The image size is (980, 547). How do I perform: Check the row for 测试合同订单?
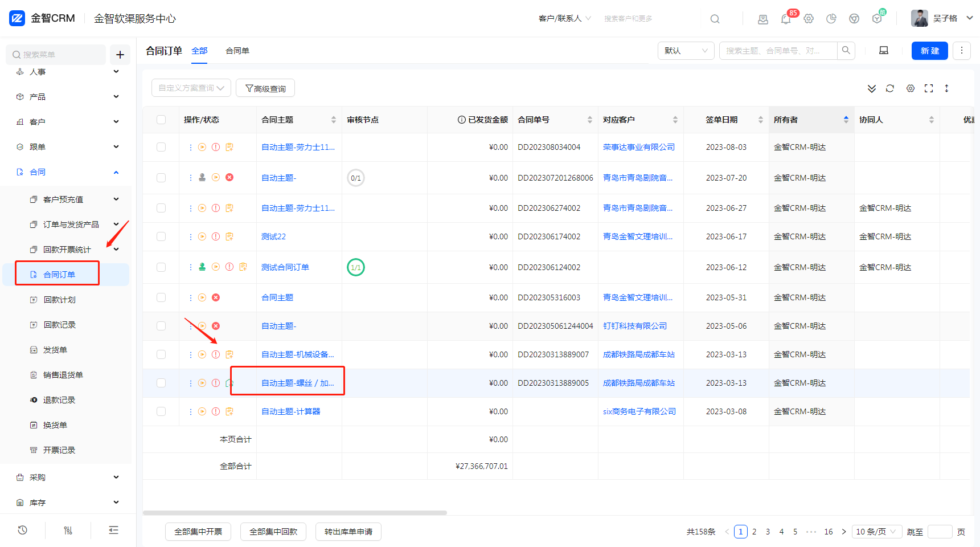[161, 267]
